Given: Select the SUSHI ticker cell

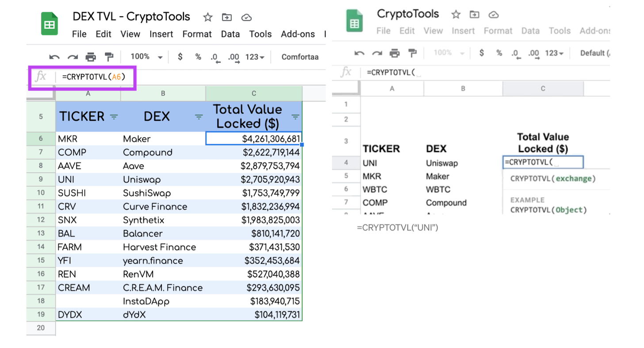Looking at the screenshot, I should [x=88, y=193].
